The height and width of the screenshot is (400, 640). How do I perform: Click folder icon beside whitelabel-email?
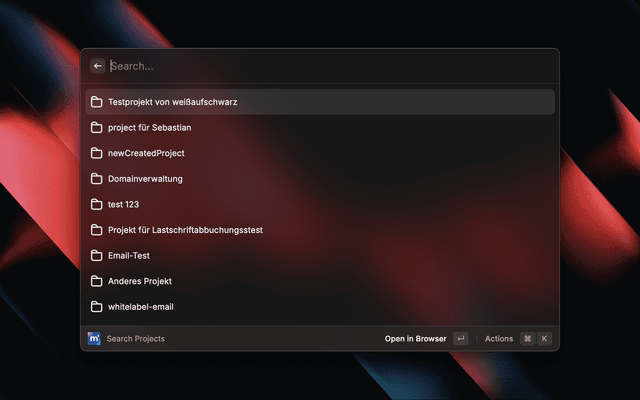(96, 307)
